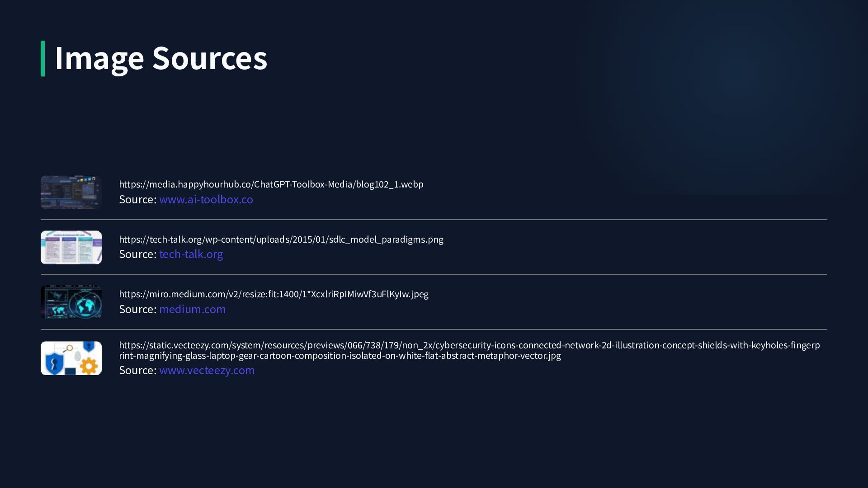The width and height of the screenshot is (868, 488).
Task: Open the www.ai-toolbox.co source link
Action: 206,199
